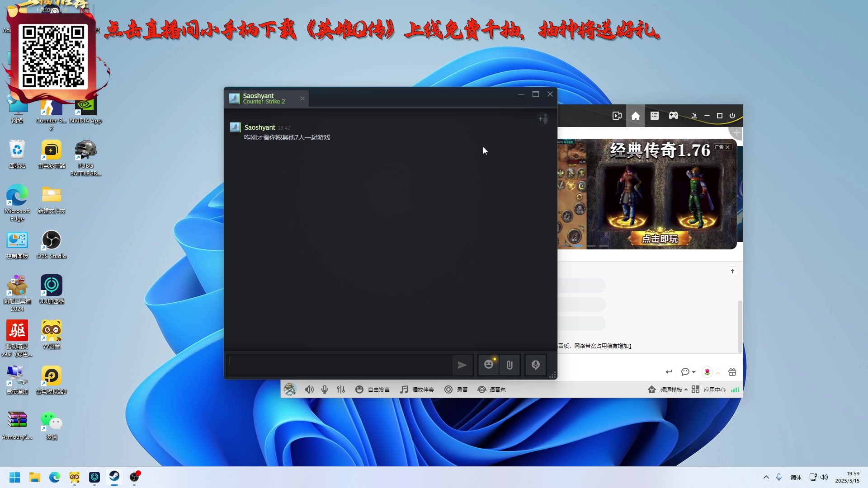This screenshot has height=488, width=868.
Task: Expand the arrow next to the flower icon
Action: click(718, 373)
